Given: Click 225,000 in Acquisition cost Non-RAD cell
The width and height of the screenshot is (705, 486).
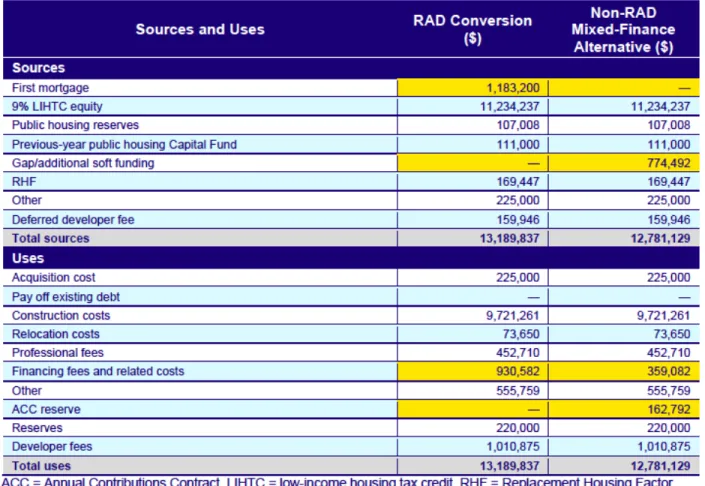Looking at the screenshot, I should pos(669,277).
